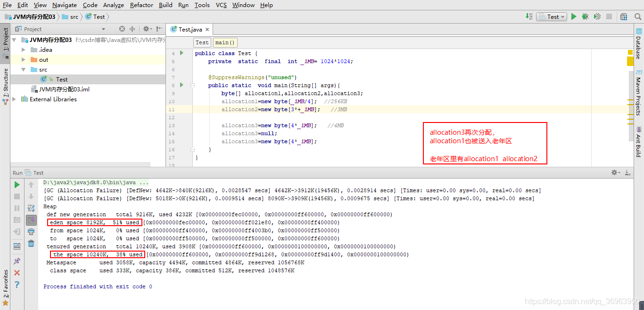The image size is (644, 310).
Task: Open the Refactor menu
Action: coord(142,5)
